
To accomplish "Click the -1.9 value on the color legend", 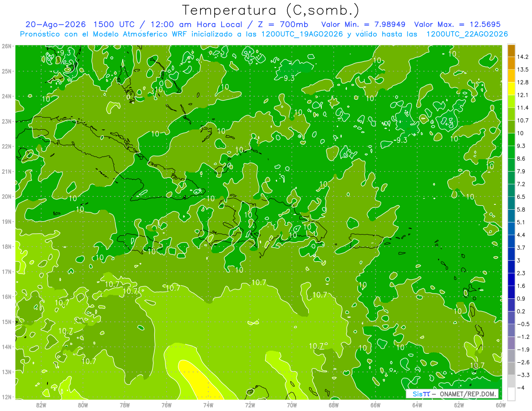I will [523, 349].
